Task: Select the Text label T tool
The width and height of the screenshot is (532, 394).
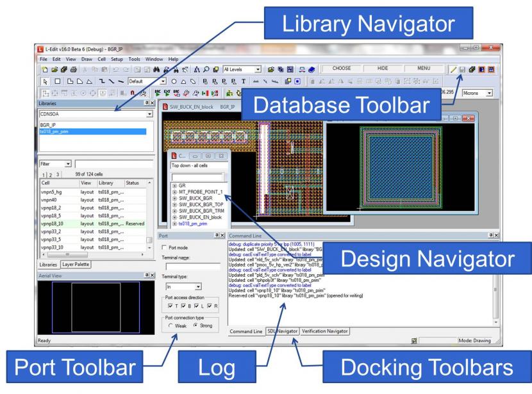Action: pyautogui.click(x=244, y=81)
